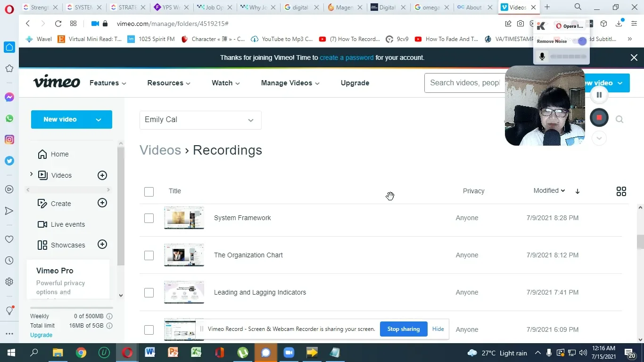Go to Home in the sidebar
The height and width of the screenshot is (362, 644).
point(54,154)
